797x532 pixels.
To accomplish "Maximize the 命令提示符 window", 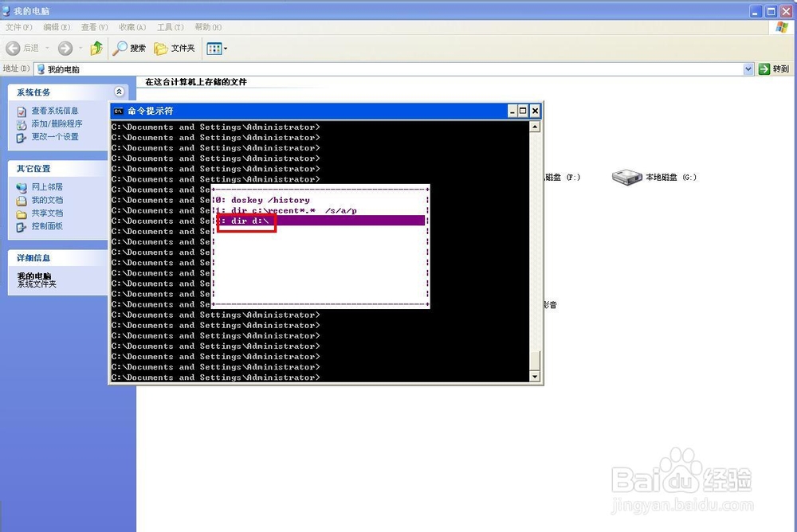I will (523, 111).
